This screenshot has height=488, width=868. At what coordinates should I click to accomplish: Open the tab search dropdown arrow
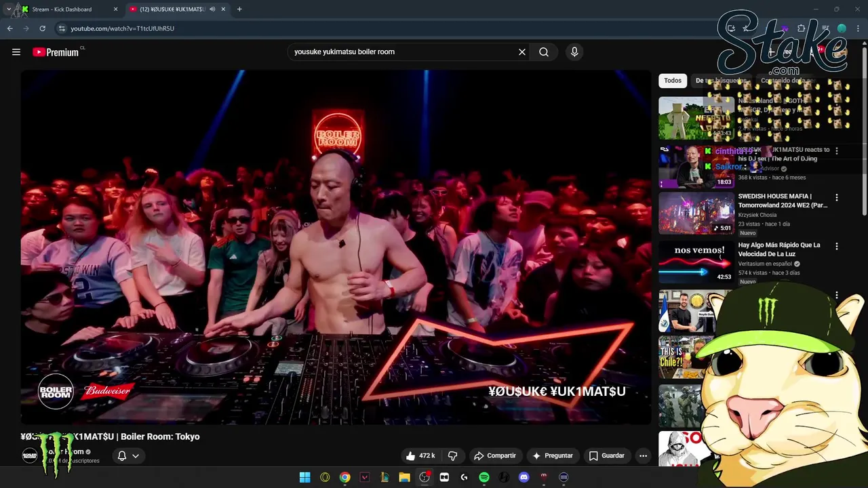[8, 9]
